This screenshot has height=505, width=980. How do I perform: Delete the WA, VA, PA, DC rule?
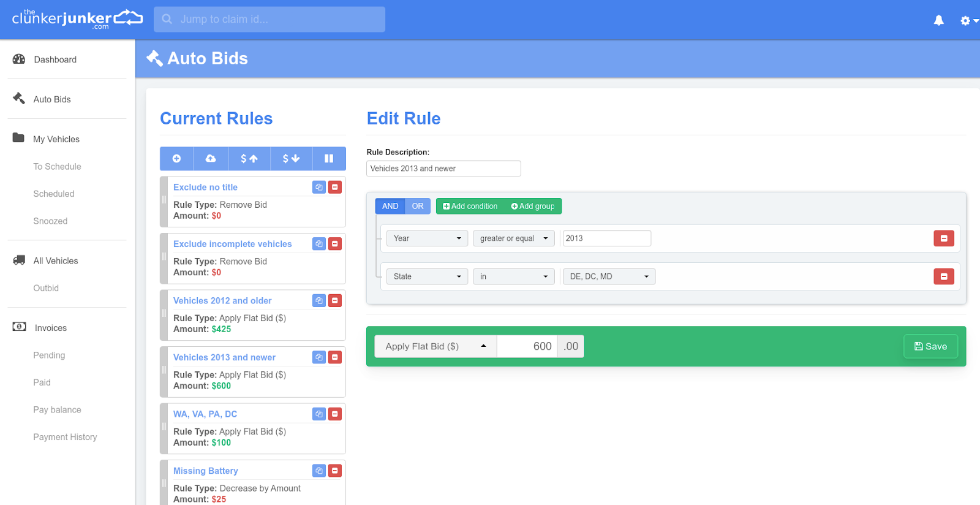[335, 414]
